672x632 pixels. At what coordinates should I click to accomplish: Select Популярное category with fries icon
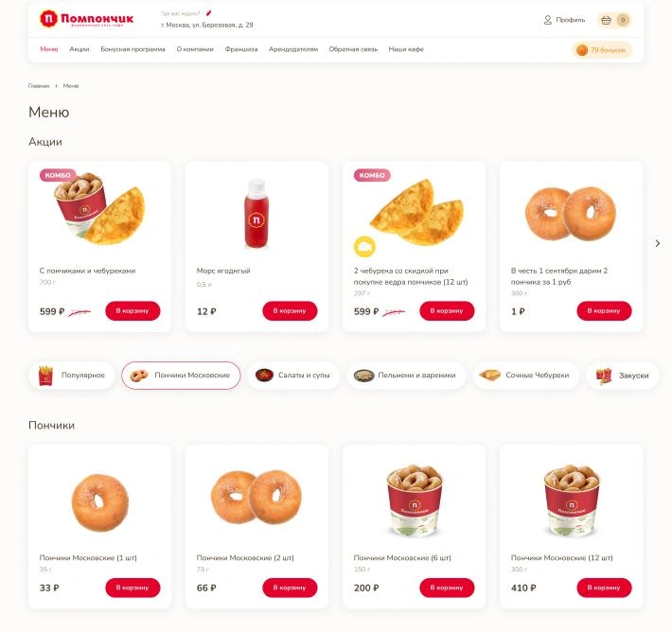coord(72,376)
